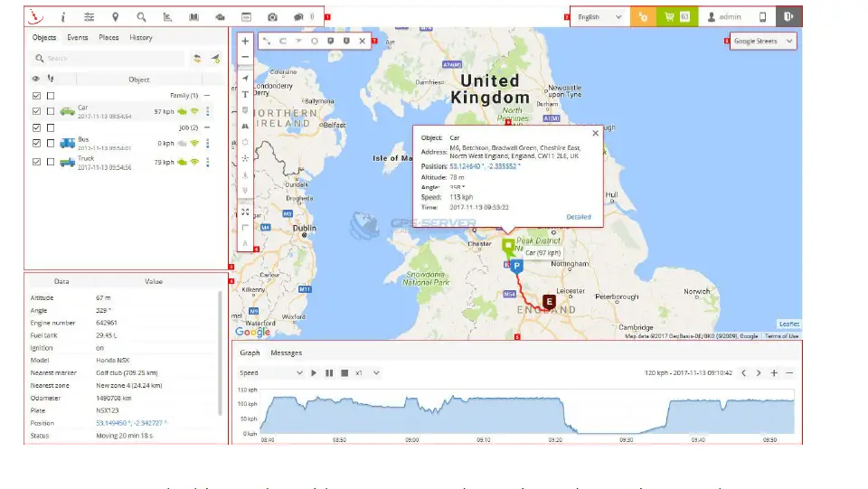868x489 pixels.
Task: Toggle follow checkbox for Family group
Action: tap(51, 96)
